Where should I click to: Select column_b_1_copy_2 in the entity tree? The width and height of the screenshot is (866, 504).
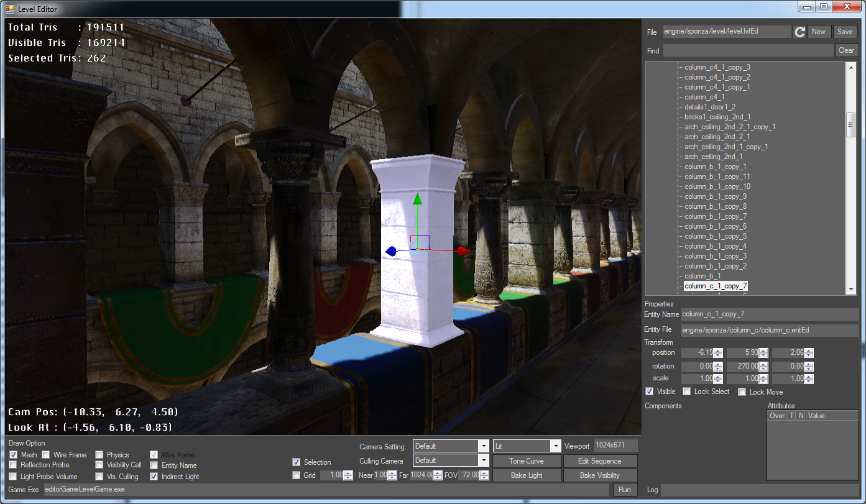(716, 266)
